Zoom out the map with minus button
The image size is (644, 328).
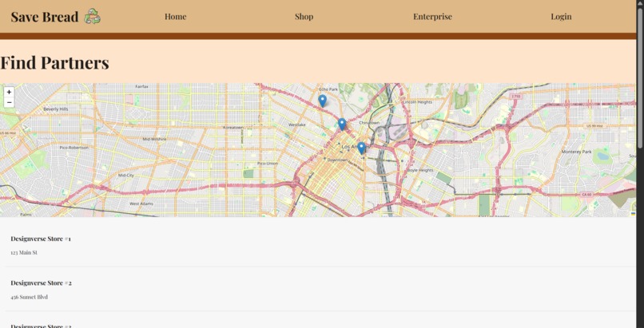pyautogui.click(x=9, y=102)
